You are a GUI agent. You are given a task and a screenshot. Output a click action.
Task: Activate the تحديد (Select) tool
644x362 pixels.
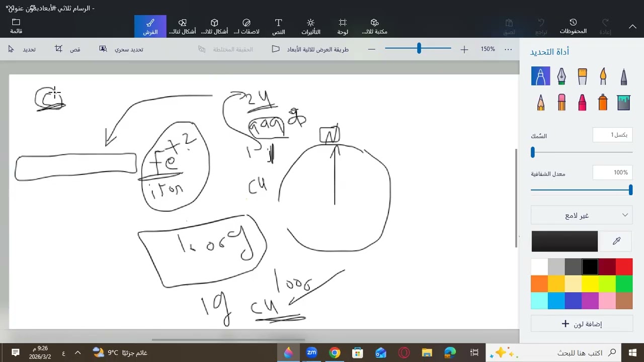tap(22, 49)
